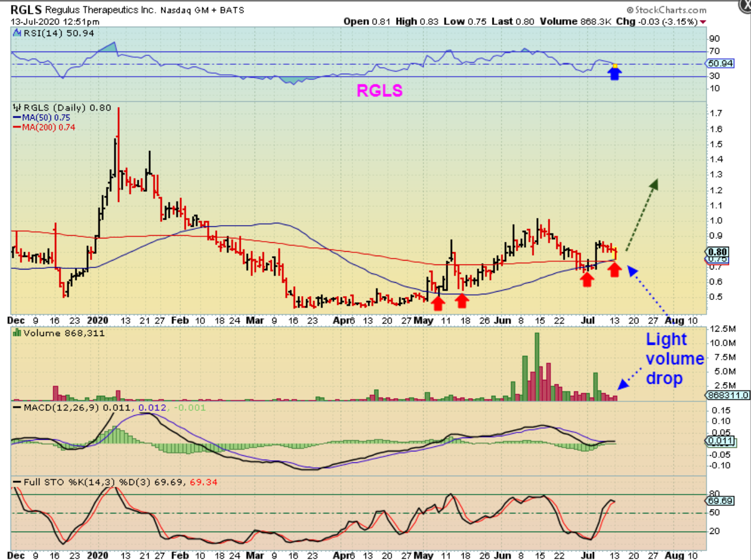
Task: Click the green -0.001 MACD histogram value
Action: click(x=189, y=408)
